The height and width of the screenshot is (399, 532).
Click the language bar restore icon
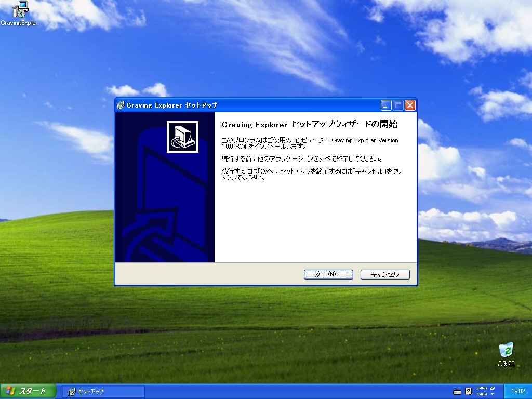pos(493,388)
